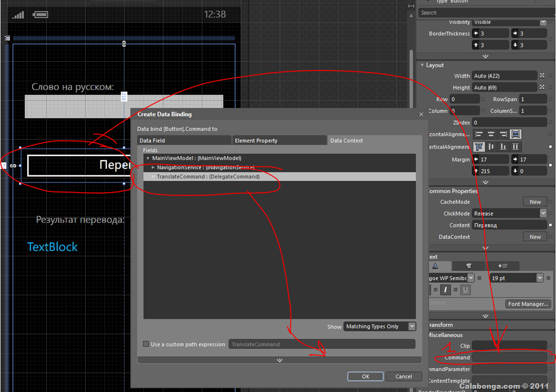Click the grid layout icon at the designer's top-left
The image size is (556, 392).
tap(8, 38)
